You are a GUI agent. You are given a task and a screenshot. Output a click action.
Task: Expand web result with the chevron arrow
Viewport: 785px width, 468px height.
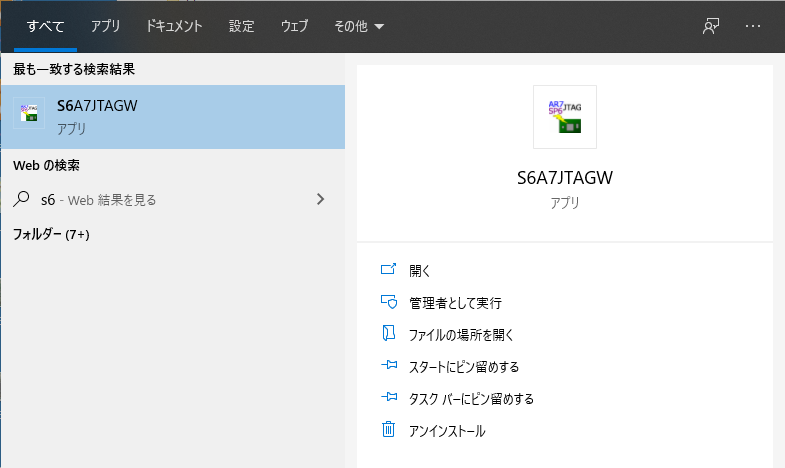(x=320, y=199)
